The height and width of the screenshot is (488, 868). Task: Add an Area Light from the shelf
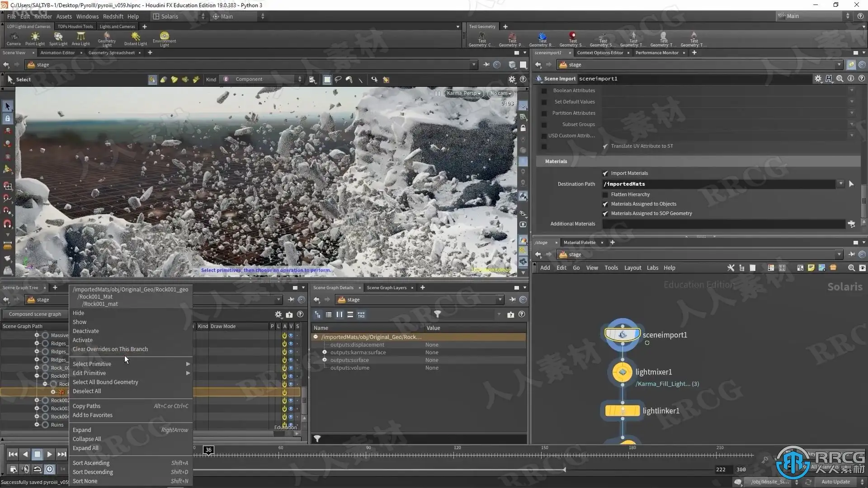point(81,38)
